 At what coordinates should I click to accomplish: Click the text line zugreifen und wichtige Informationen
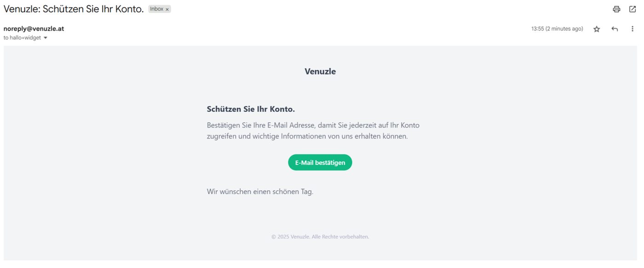pos(307,136)
